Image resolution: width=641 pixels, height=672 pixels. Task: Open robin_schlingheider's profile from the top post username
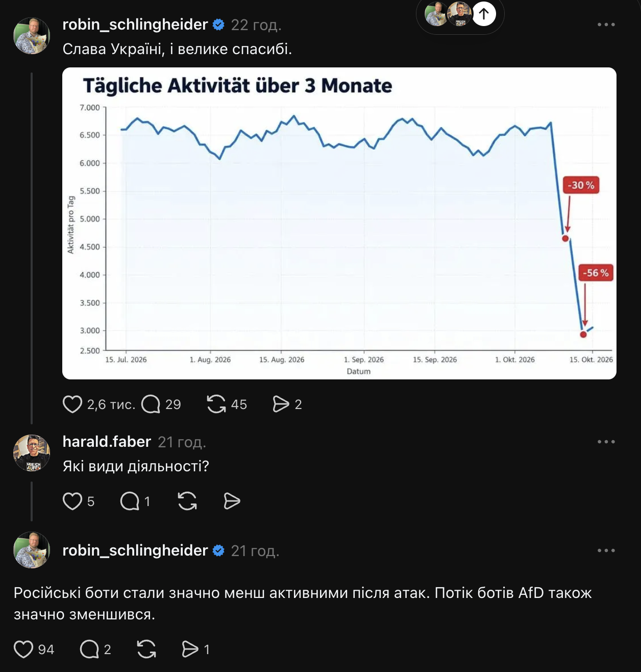coord(135,25)
